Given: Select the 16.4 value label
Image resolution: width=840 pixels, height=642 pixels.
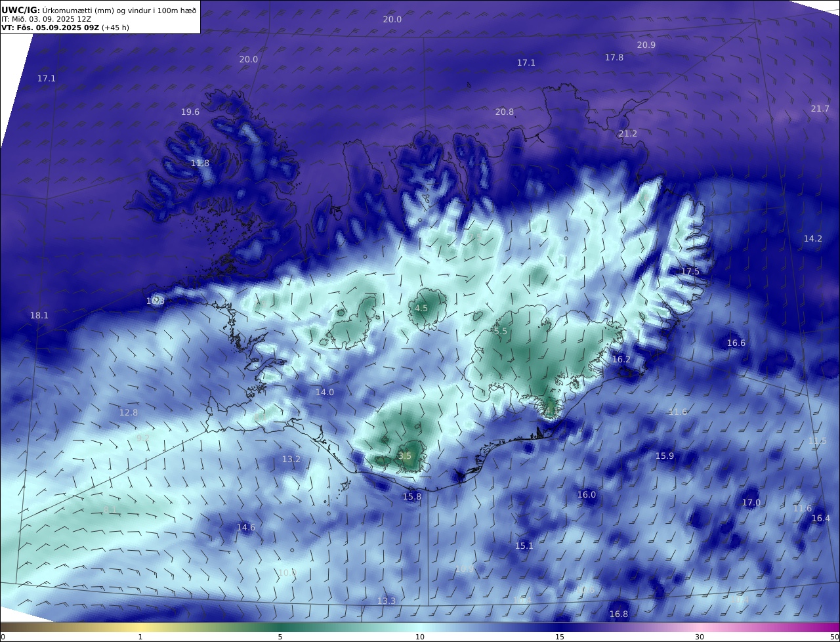Looking at the screenshot, I should [x=820, y=519].
